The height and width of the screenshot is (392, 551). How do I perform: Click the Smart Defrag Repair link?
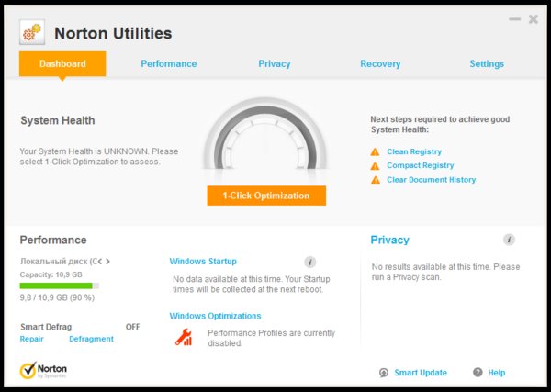click(x=32, y=339)
